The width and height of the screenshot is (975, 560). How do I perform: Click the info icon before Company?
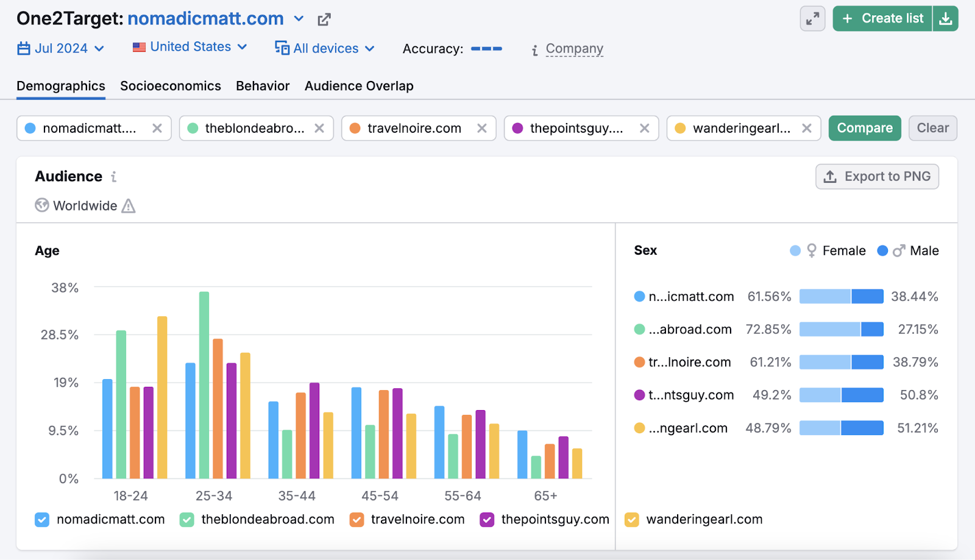click(x=534, y=49)
